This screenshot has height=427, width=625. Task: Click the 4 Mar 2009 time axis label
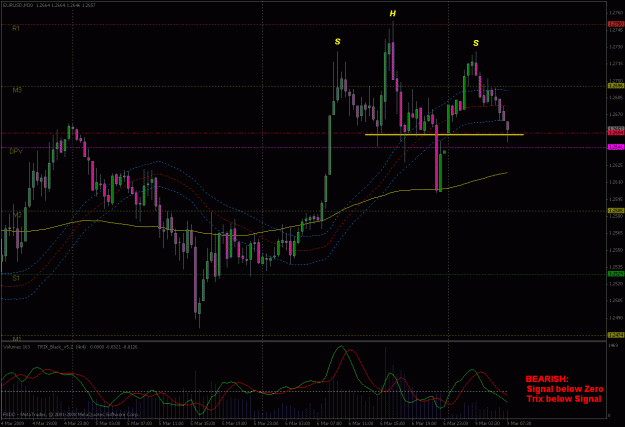tap(11, 423)
